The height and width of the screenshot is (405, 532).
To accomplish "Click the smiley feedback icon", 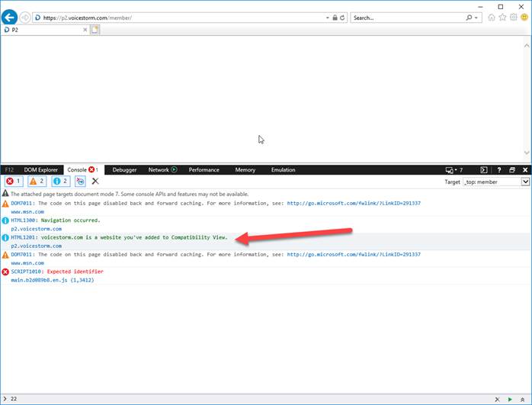I will [x=524, y=18].
